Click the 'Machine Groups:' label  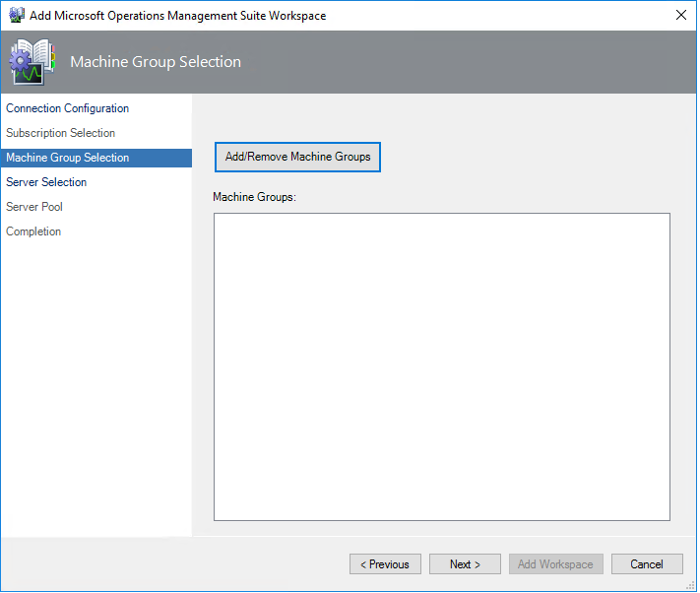(254, 197)
